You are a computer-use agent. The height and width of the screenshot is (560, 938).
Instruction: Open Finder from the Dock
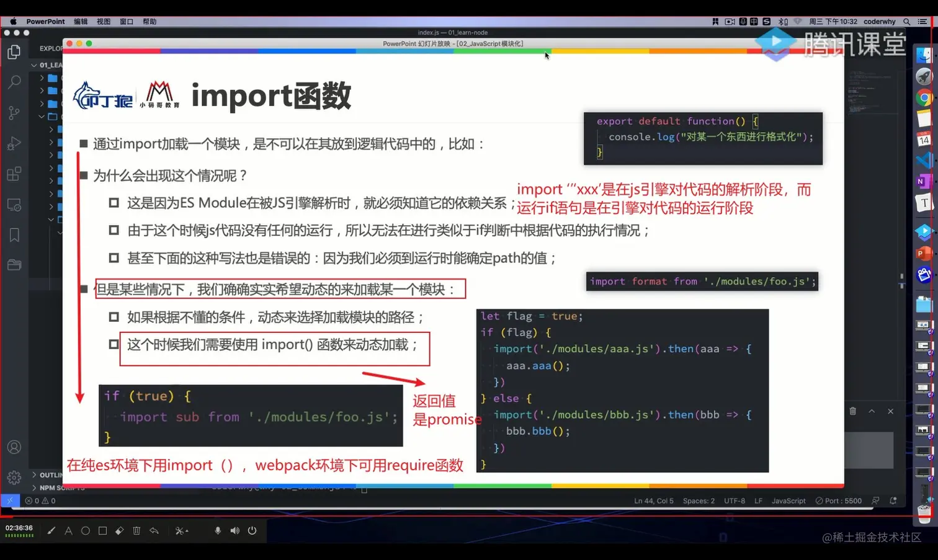(924, 55)
